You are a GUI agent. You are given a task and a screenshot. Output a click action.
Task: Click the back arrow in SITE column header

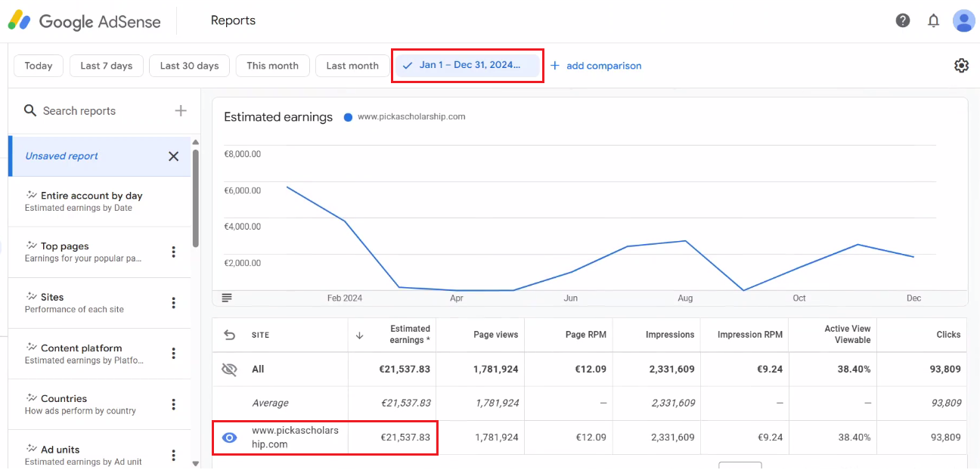230,335
